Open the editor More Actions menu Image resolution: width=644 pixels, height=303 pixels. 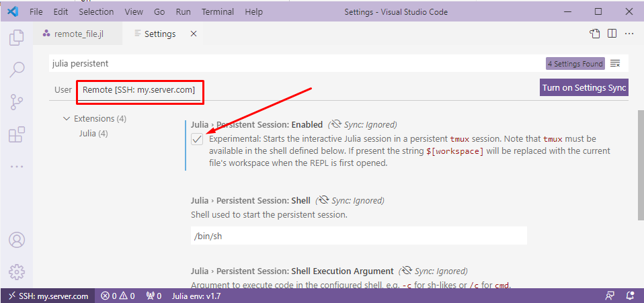630,34
